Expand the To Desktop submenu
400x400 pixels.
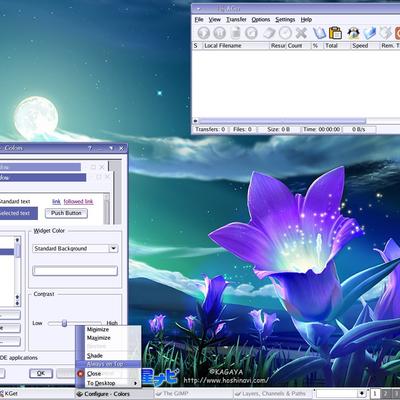click(x=108, y=383)
